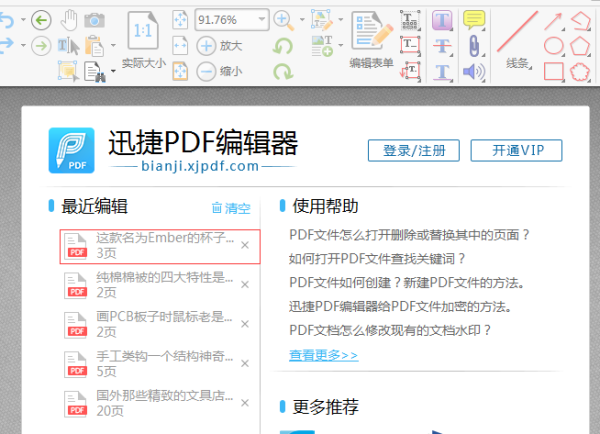Click the Actual Size 1:1 icon
This screenshot has height=434, width=600.
143,30
